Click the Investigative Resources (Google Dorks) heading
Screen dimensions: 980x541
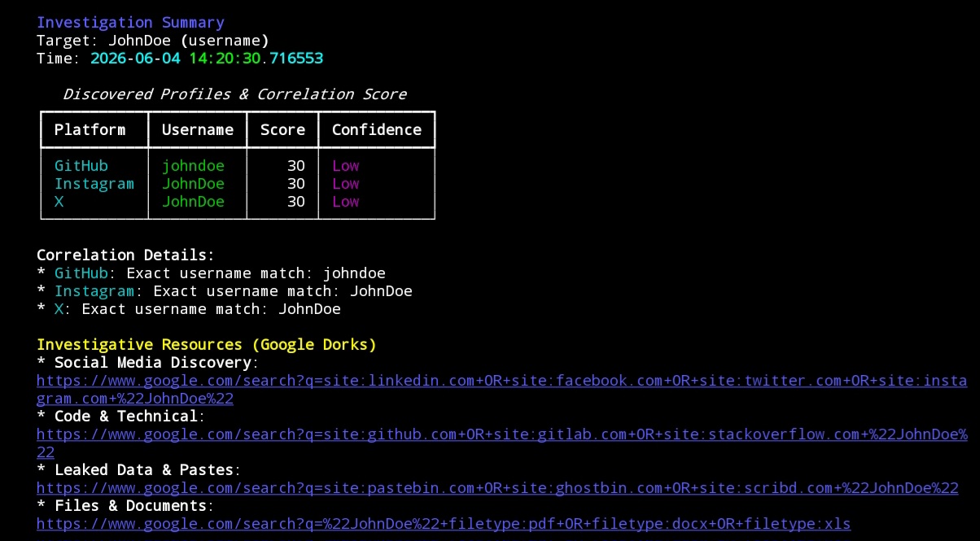(207, 345)
